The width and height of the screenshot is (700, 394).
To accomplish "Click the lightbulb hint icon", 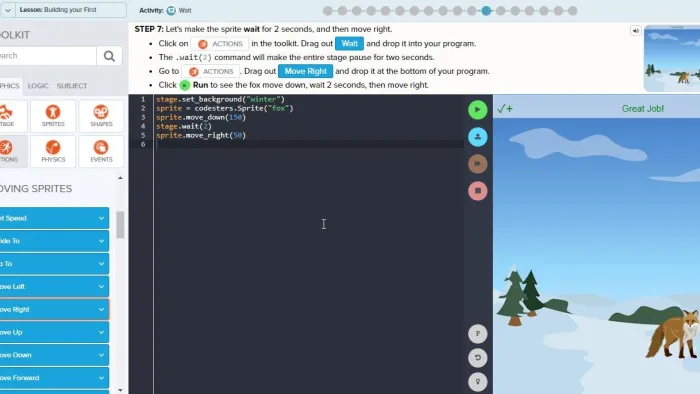I will pyautogui.click(x=477, y=382).
